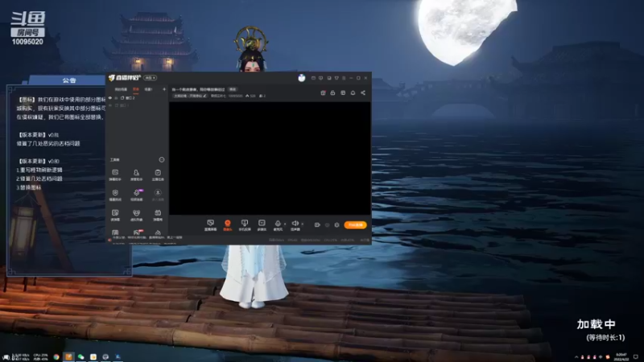The height and width of the screenshot is (362, 644).
Task: Open the toolbox tool with the purple badge
Action: pyautogui.click(x=136, y=195)
